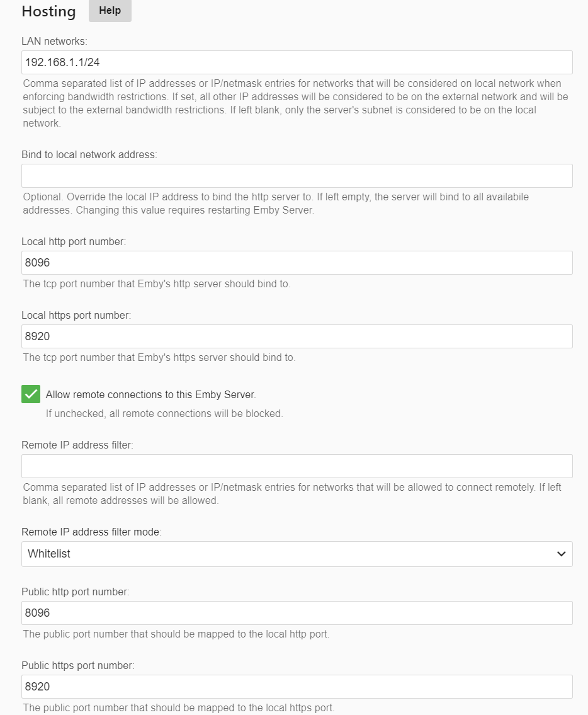Focus the Bind to local network address field

coord(297,176)
